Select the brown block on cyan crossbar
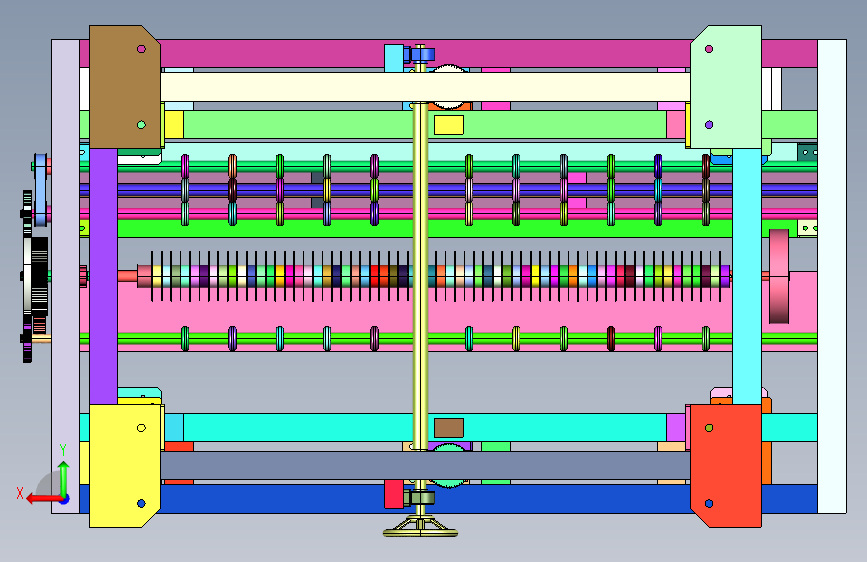Image resolution: width=867 pixels, height=562 pixels. point(449,428)
